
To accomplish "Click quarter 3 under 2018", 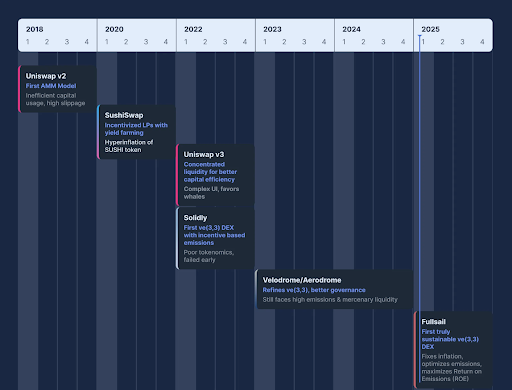I will tap(67, 42).
